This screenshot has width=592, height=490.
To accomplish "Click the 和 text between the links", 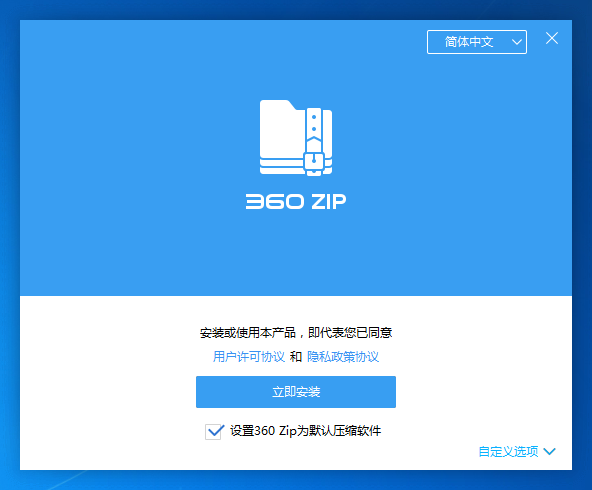I will click(296, 356).
